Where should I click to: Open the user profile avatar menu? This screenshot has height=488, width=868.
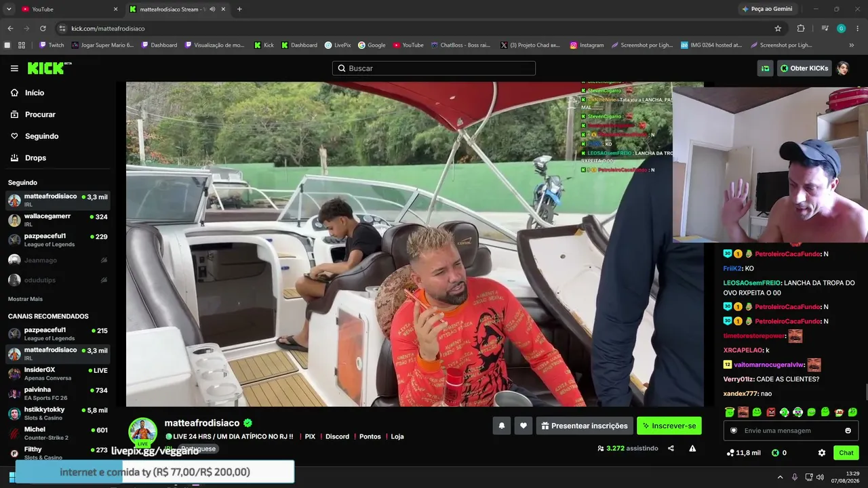[843, 68]
